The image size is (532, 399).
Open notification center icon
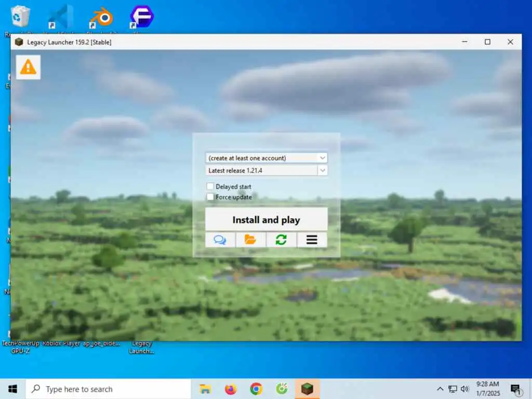click(x=516, y=390)
